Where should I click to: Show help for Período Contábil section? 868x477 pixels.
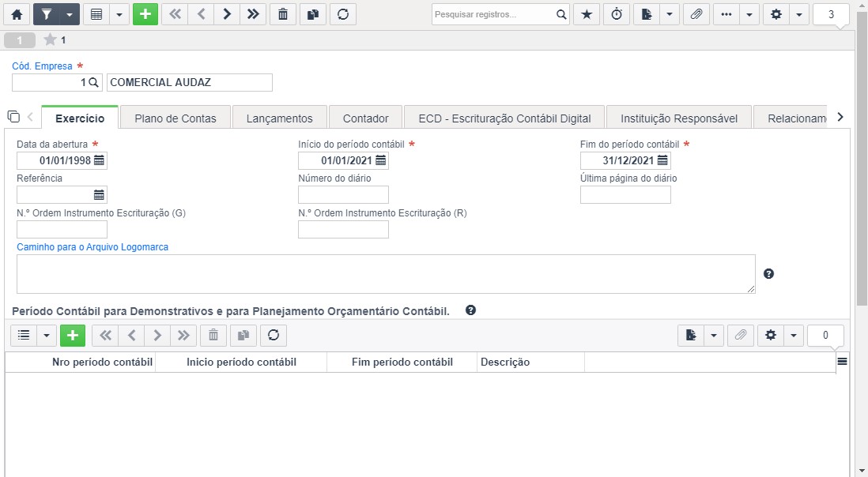pyautogui.click(x=470, y=310)
